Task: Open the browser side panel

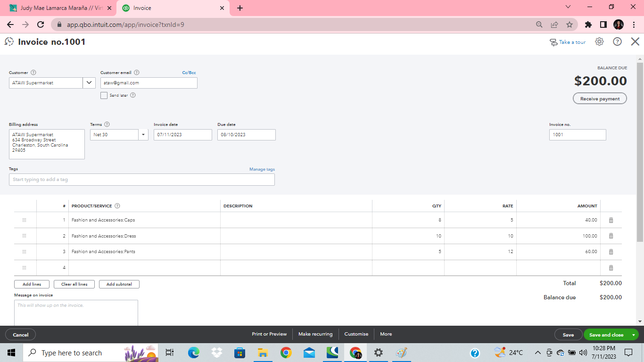Action: pyautogui.click(x=603, y=25)
